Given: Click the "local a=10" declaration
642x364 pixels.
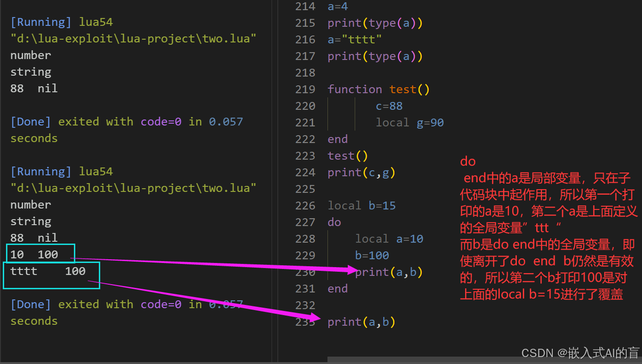Looking at the screenshot, I should [x=389, y=239].
